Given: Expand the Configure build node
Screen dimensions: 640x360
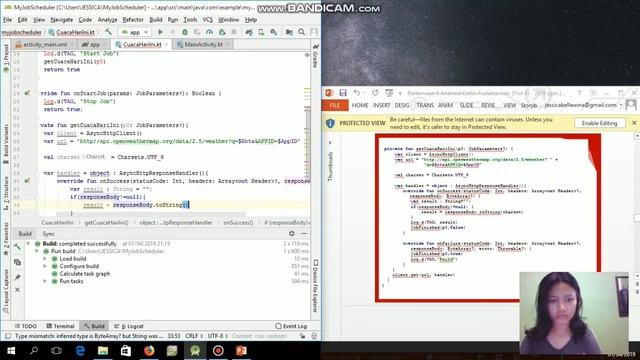Looking at the screenshot, I should pyautogui.click(x=45, y=266).
